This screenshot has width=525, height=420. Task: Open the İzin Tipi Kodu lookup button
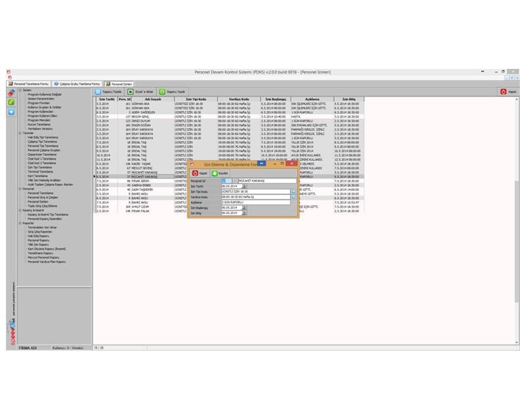pyautogui.click(x=294, y=191)
